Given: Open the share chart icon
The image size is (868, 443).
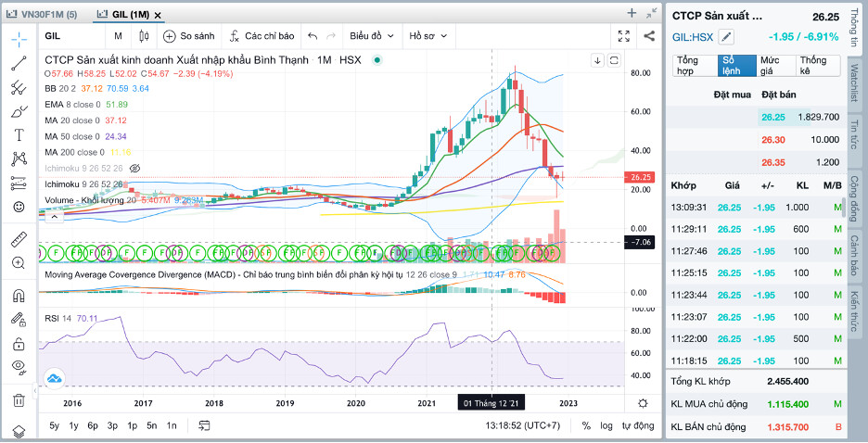Looking at the screenshot, I should (649, 36).
